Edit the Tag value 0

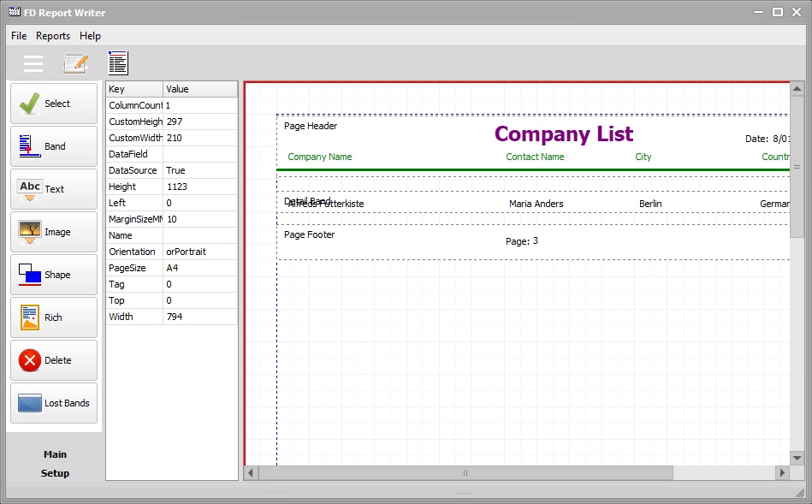200,284
